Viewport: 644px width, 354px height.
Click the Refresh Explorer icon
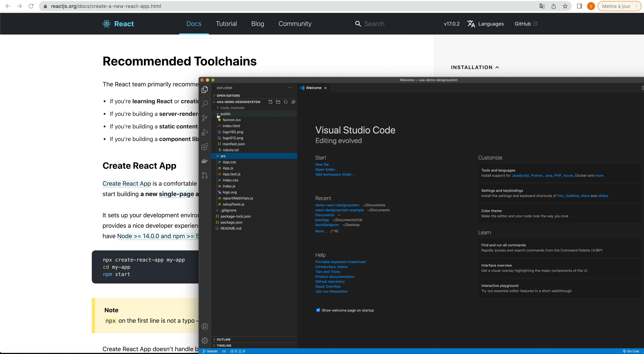285,102
